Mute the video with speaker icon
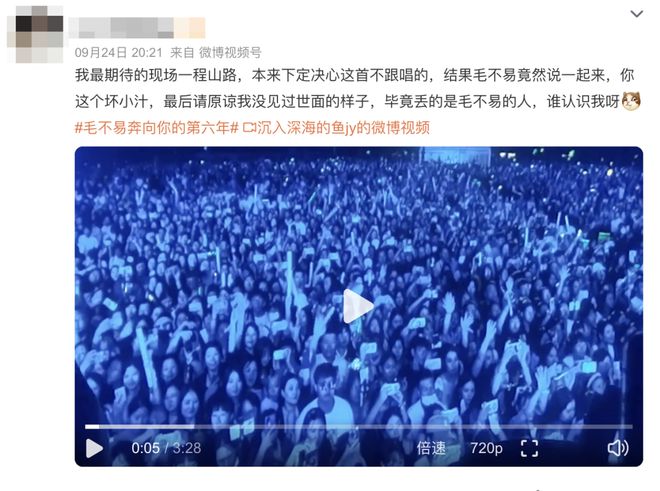660x491 pixels. tap(618, 448)
